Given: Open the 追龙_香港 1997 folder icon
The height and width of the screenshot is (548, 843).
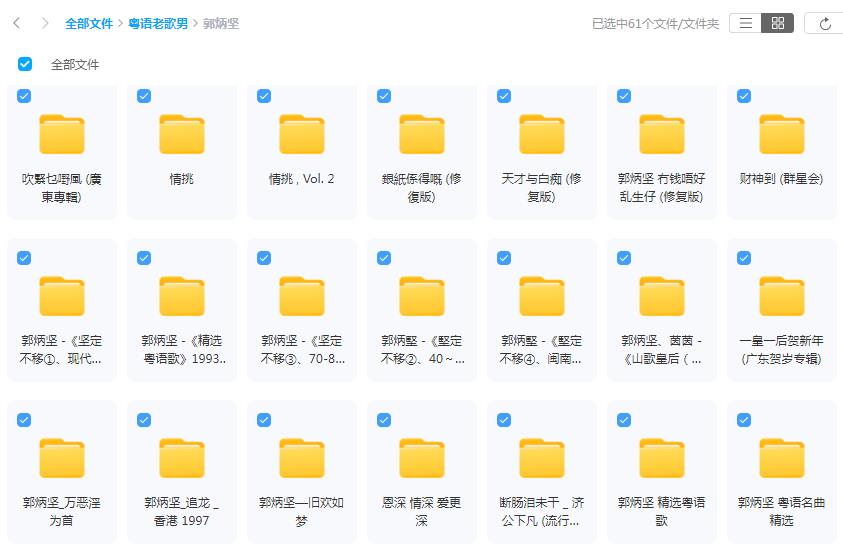Looking at the screenshot, I should tap(182, 458).
